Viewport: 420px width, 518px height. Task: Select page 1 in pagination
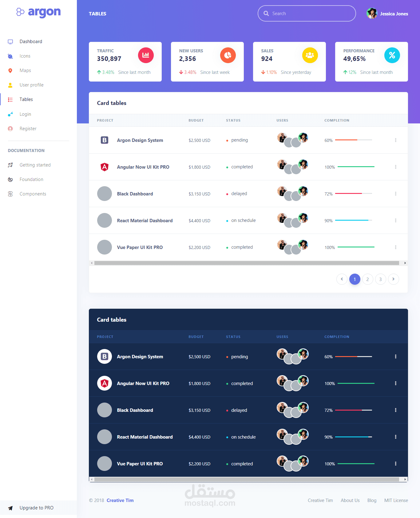coord(355,279)
